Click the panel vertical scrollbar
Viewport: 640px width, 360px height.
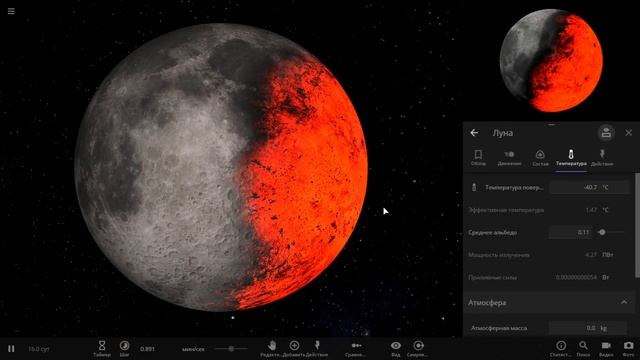point(637,225)
